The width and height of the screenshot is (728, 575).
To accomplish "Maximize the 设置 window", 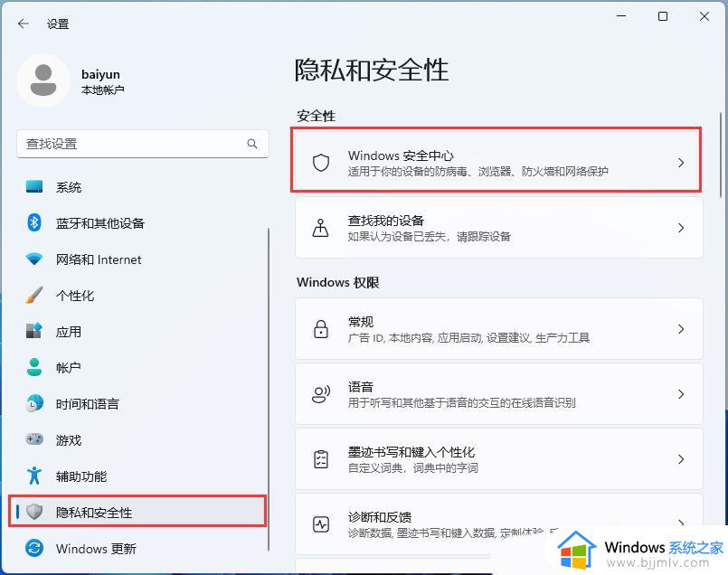I will tap(663, 16).
